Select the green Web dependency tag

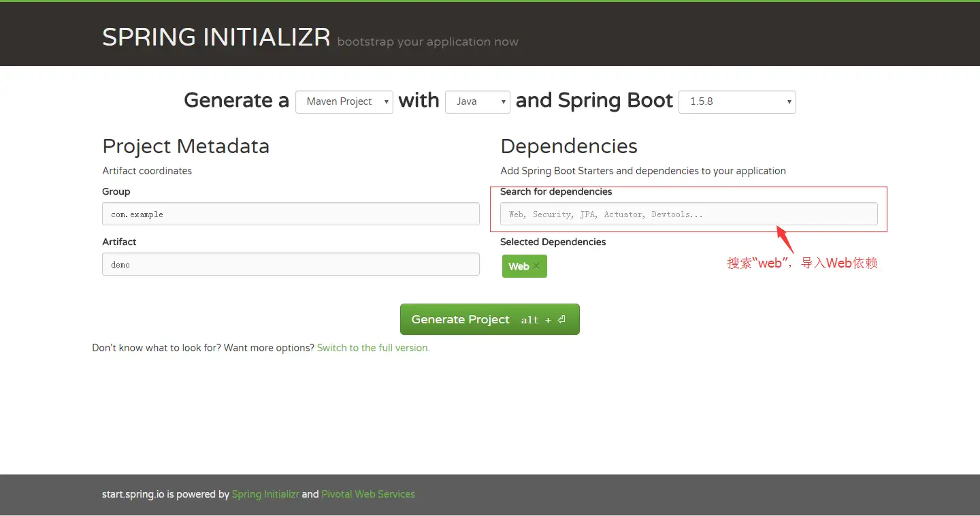pos(519,266)
